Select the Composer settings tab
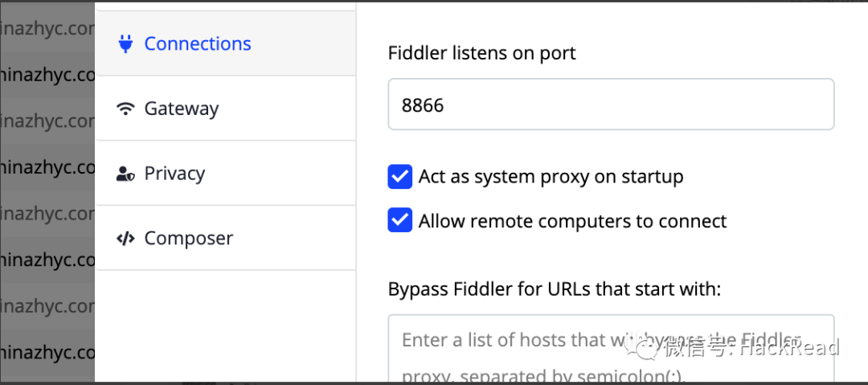Viewport: 868px width, 385px height. (x=189, y=239)
